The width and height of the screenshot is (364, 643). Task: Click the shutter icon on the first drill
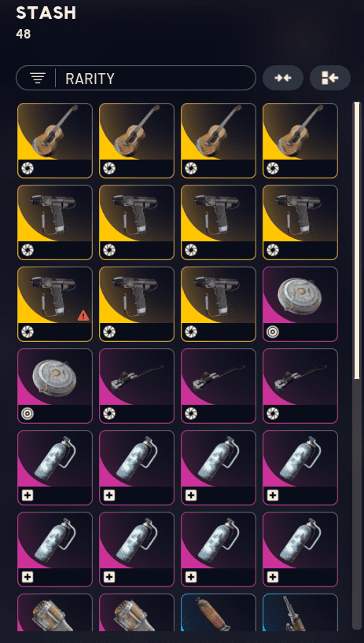pos(27,250)
